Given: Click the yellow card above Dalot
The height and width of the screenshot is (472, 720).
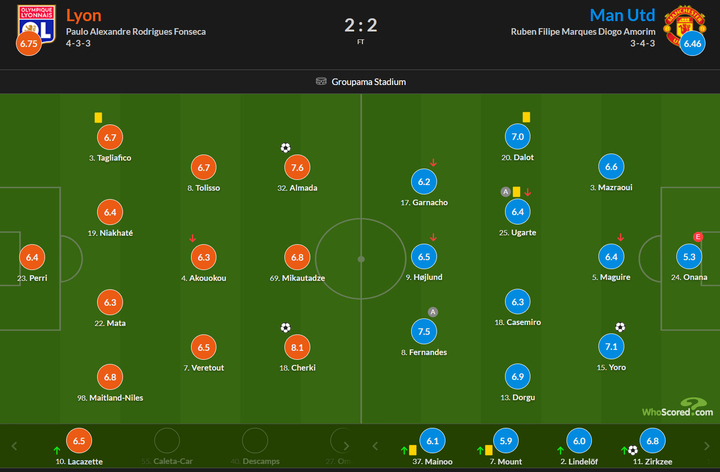Looking at the screenshot, I should [526, 118].
